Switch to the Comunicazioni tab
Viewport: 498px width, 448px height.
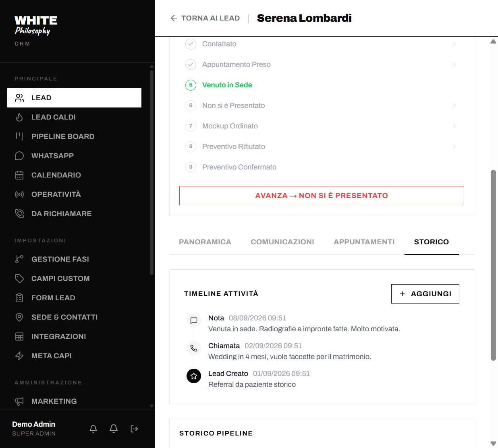[282, 242]
